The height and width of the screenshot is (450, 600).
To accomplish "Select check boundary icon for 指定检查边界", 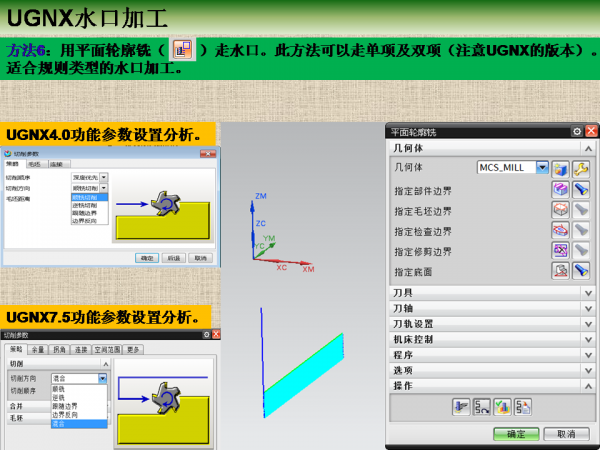I will pos(560,230).
